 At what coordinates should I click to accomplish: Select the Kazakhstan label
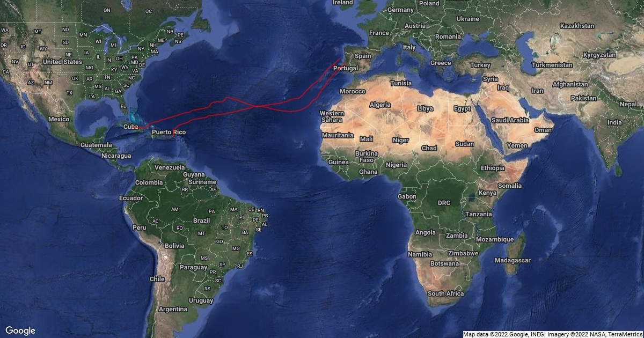coord(577,26)
